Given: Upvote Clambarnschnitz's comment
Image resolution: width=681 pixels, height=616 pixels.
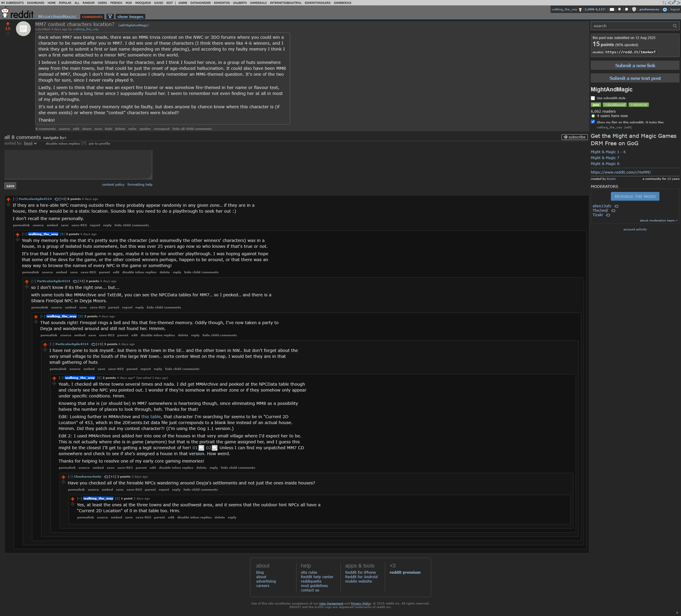Looking at the screenshot, I should coord(64,477).
